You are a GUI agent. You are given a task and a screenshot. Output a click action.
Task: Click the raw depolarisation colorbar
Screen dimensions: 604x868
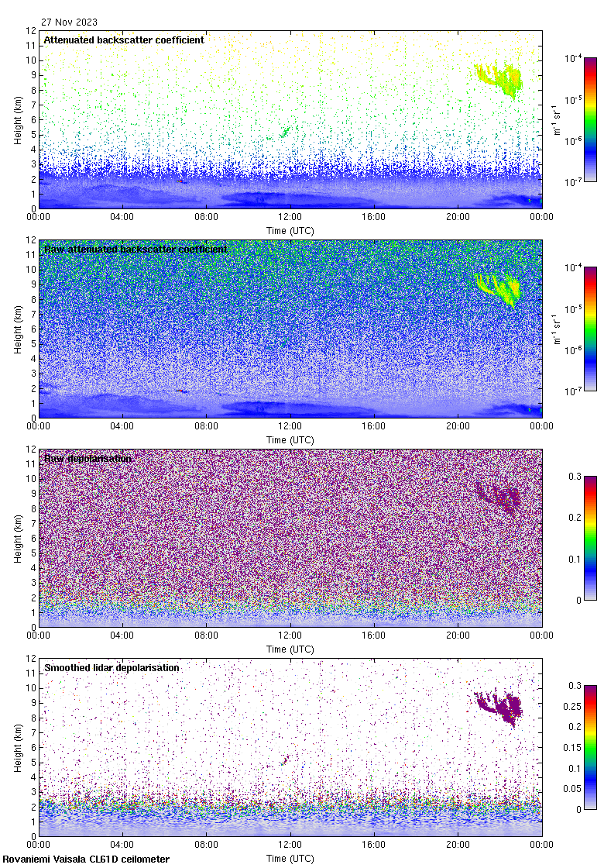[x=590, y=538]
